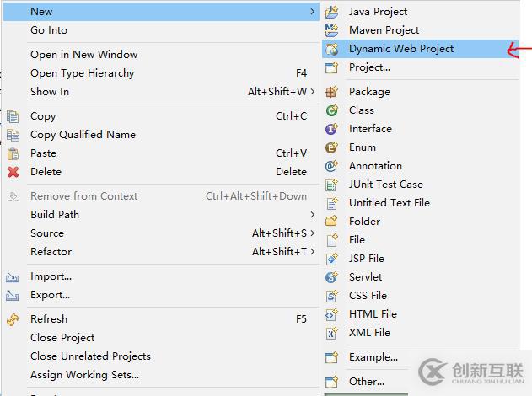
Task: Create a new JSP File
Action: [366, 259]
